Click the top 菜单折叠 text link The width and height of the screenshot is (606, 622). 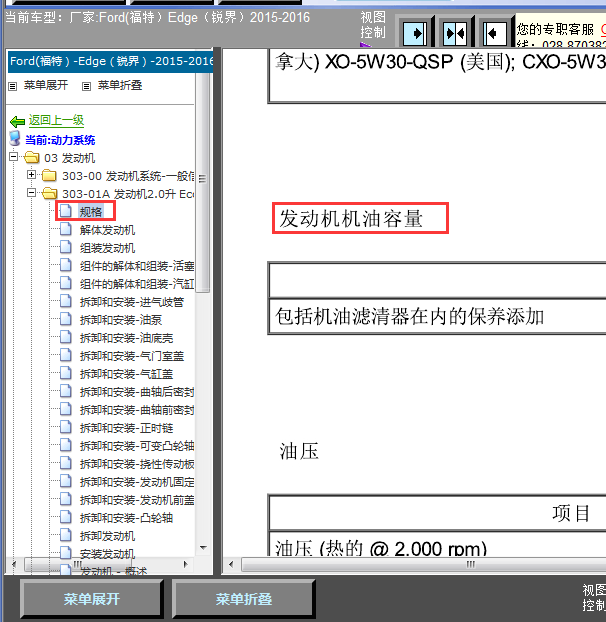point(120,85)
